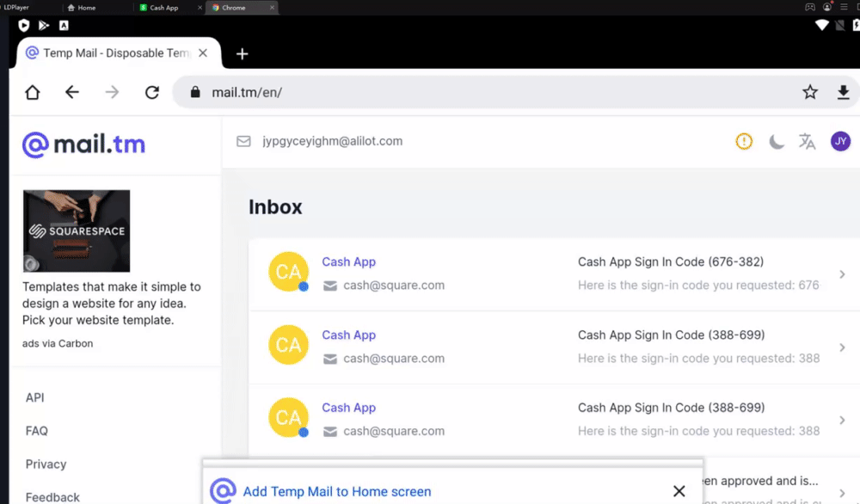Copy address jypgyceyighm@alilot.com
This screenshot has width=860, height=504.
[x=332, y=141]
